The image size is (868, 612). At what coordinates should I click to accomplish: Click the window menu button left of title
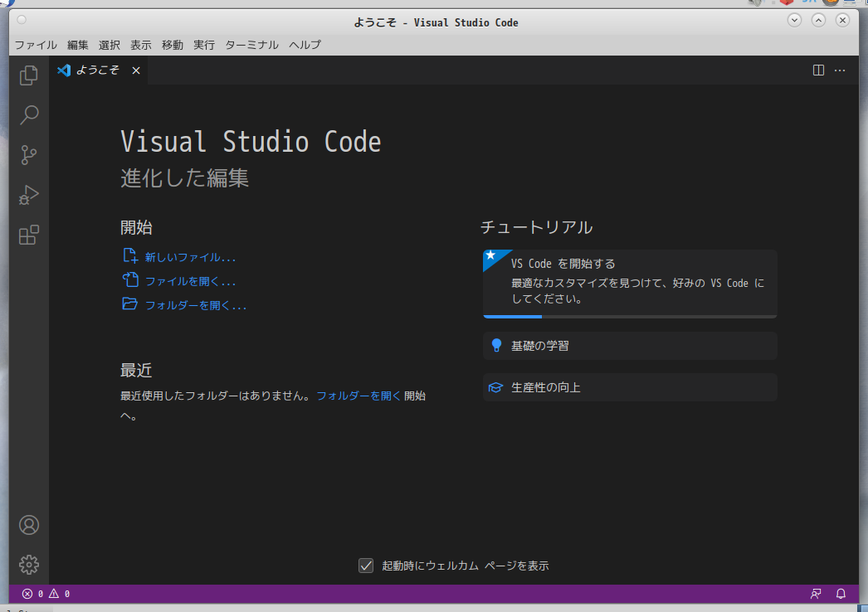22,21
